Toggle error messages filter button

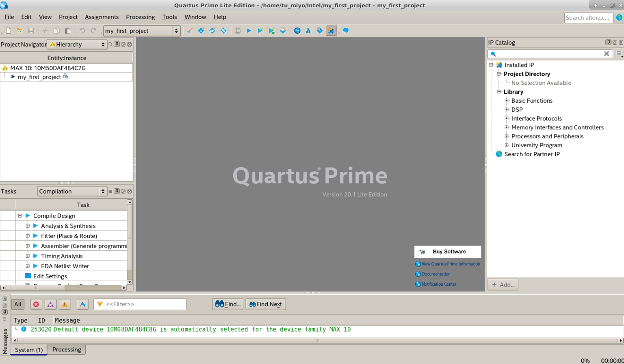pos(36,304)
